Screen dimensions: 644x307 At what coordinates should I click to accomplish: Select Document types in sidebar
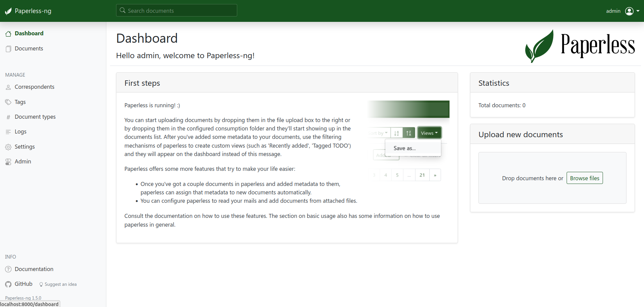click(x=35, y=117)
